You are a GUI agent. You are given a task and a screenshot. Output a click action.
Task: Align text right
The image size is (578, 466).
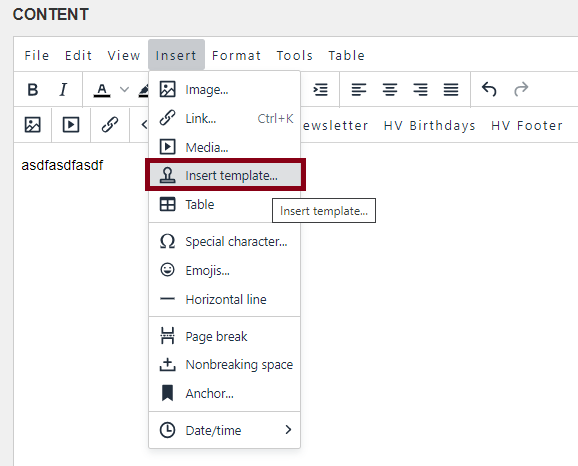coord(420,90)
